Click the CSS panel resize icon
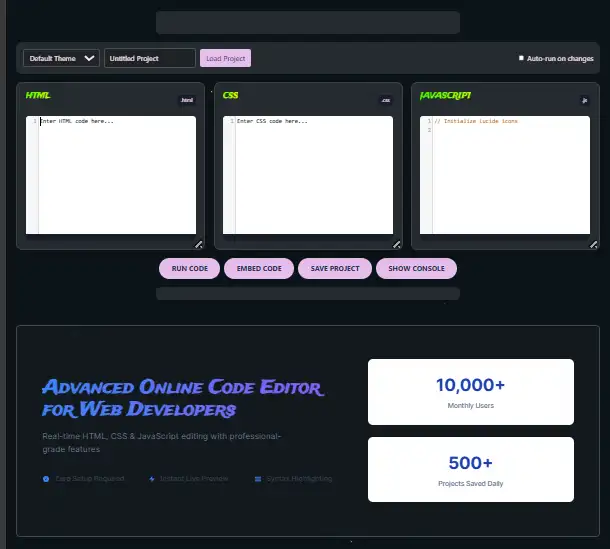This screenshot has width=610, height=549. pos(396,244)
